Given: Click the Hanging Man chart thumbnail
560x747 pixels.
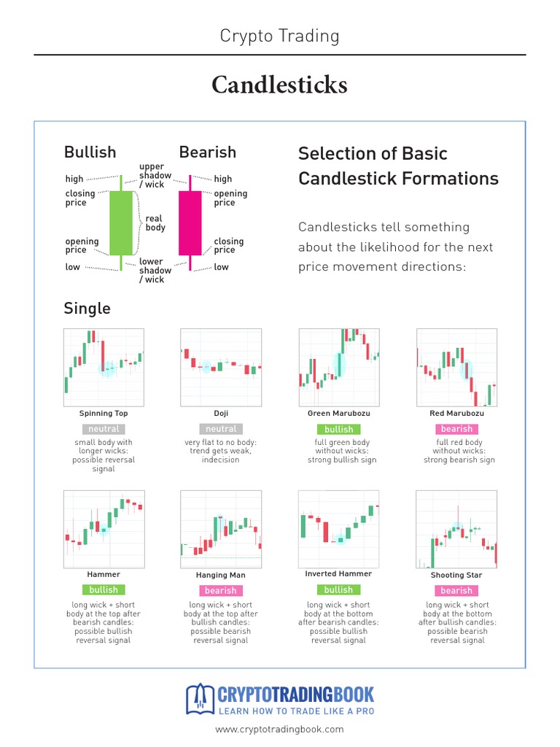Looking at the screenshot, I should (221, 529).
